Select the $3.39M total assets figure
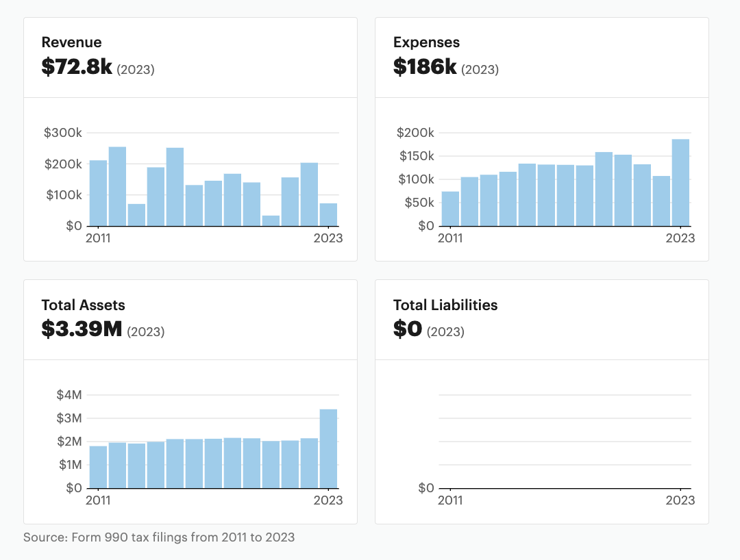Image resolution: width=740 pixels, height=560 pixels. pos(82,329)
